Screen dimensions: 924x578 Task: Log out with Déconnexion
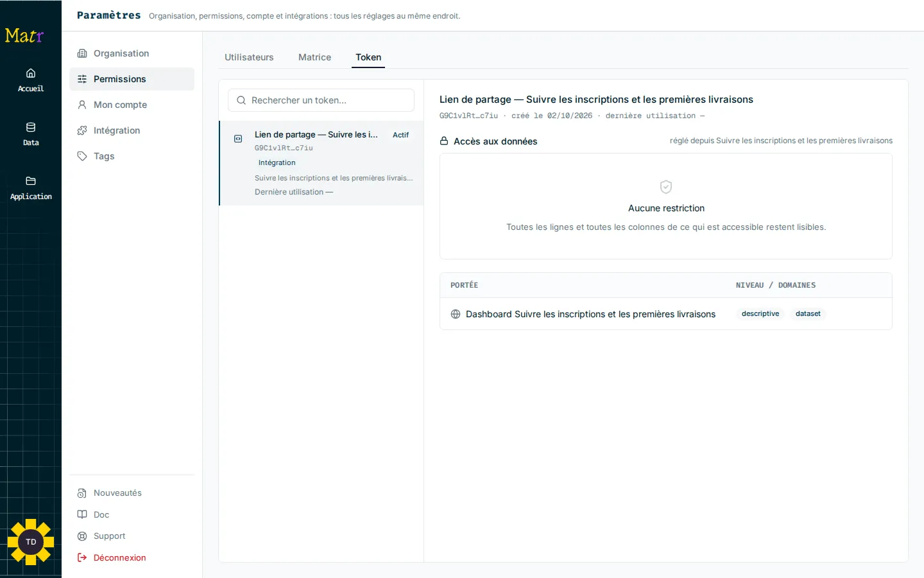(x=132, y=557)
